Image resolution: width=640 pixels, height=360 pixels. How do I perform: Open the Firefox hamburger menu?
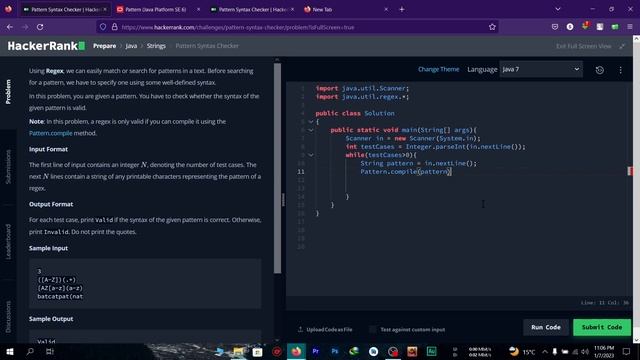[x=630, y=27]
